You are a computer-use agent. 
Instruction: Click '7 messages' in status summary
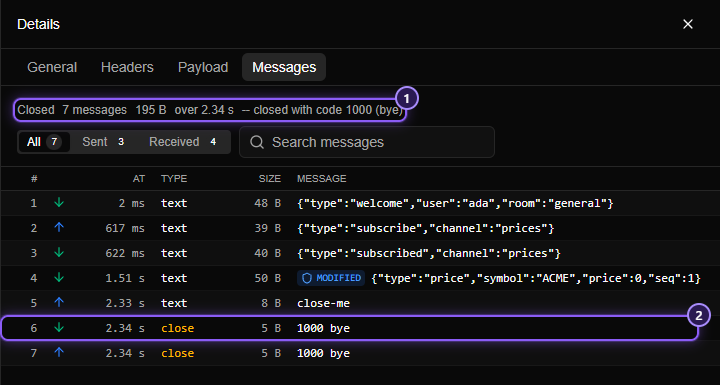pyautogui.click(x=95, y=110)
